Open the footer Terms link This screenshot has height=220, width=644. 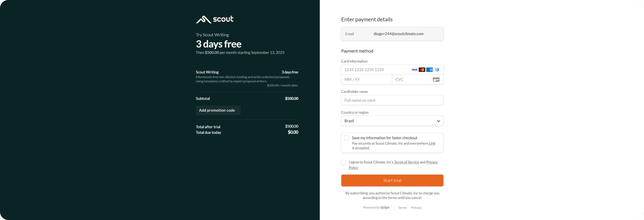pos(402,208)
